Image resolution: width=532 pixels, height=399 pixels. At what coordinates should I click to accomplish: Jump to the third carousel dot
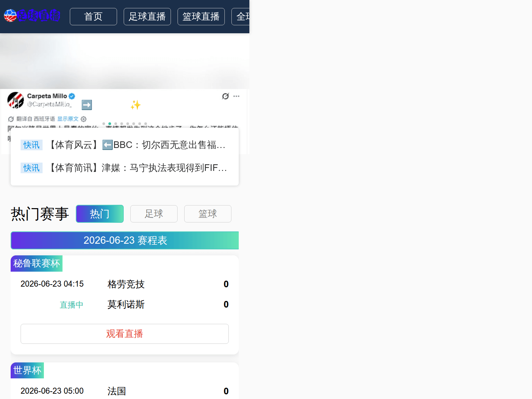116,124
